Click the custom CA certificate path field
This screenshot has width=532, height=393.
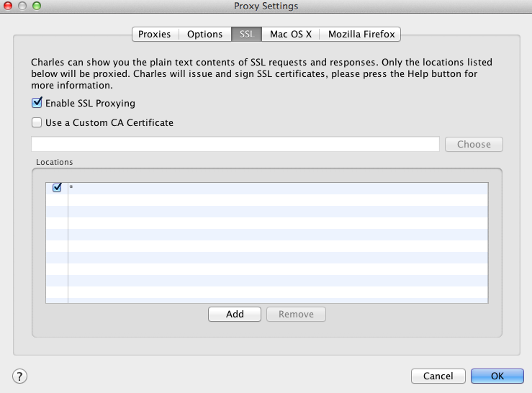point(235,144)
